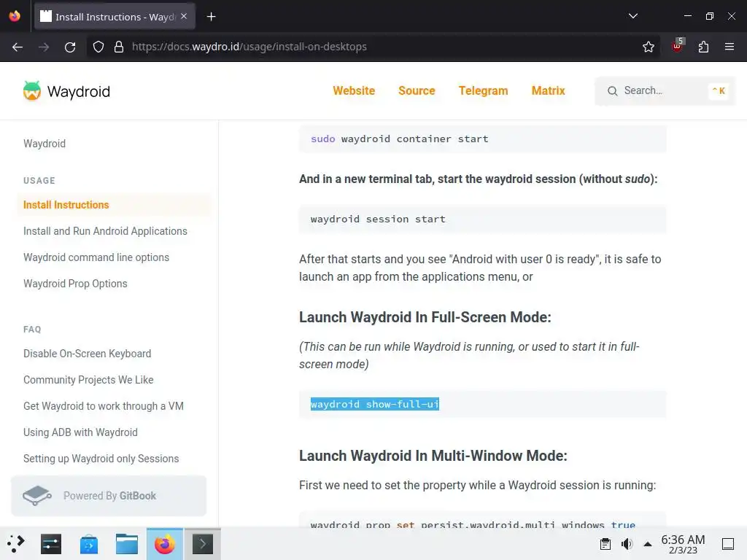Open the Website navigation link
The width and height of the screenshot is (747, 560).
click(x=354, y=91)
